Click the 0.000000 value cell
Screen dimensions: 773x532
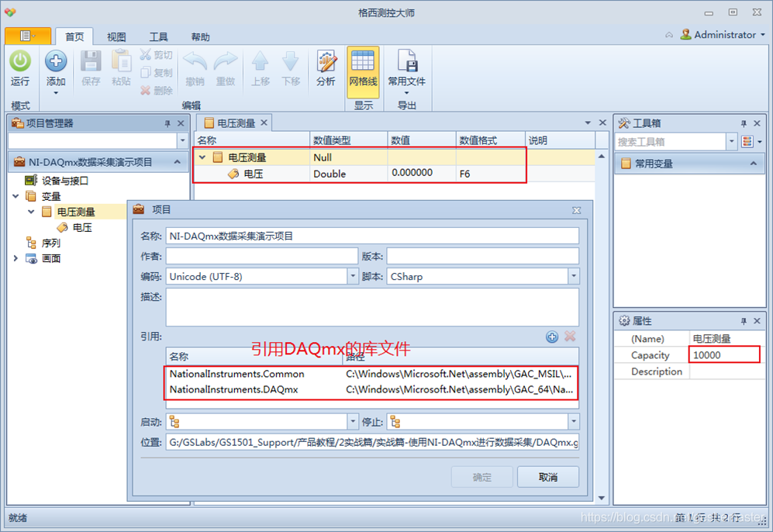coord(422,173)
